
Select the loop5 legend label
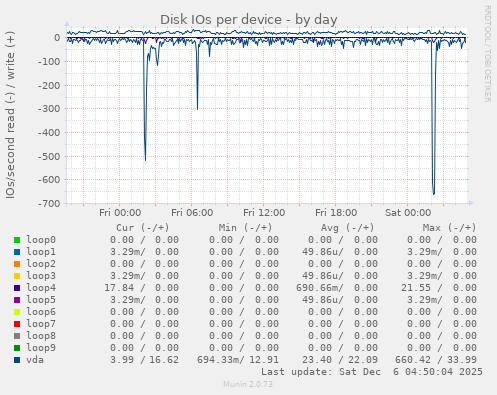[41, 300]
